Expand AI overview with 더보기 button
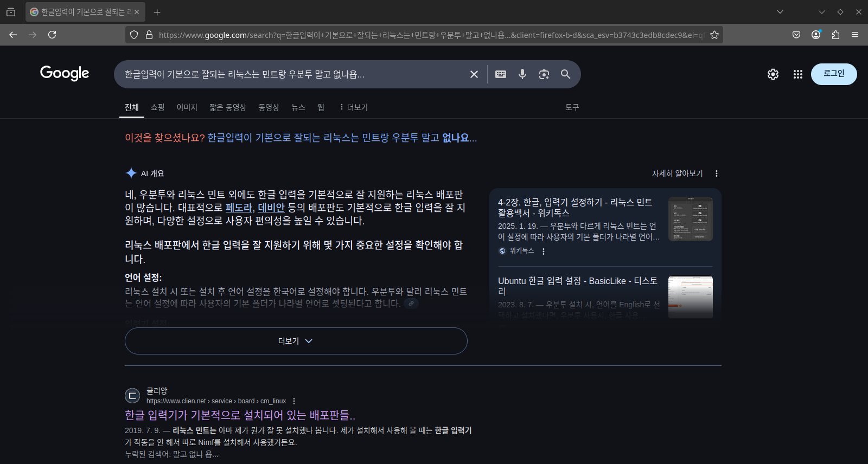Image resolution: width=868 pixels, height=464 pixels. click(296, 341)
